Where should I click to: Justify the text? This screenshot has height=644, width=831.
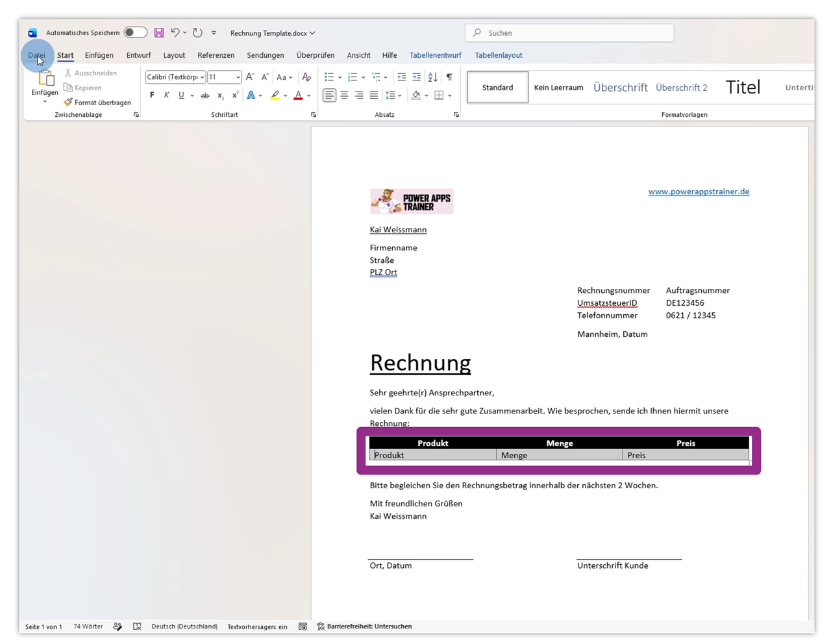(x=374, y=95)
